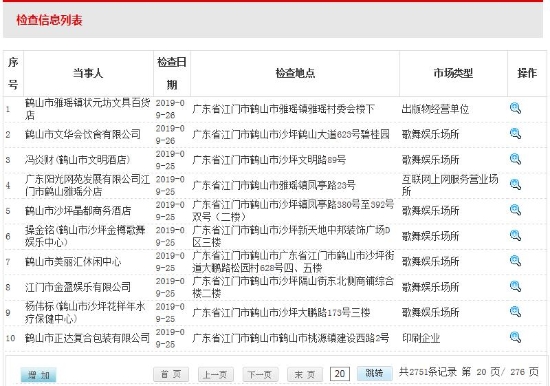Screen dimensions: 550x386
Task: Click 上一页 previous page button
Action: [x=215, y=374]
